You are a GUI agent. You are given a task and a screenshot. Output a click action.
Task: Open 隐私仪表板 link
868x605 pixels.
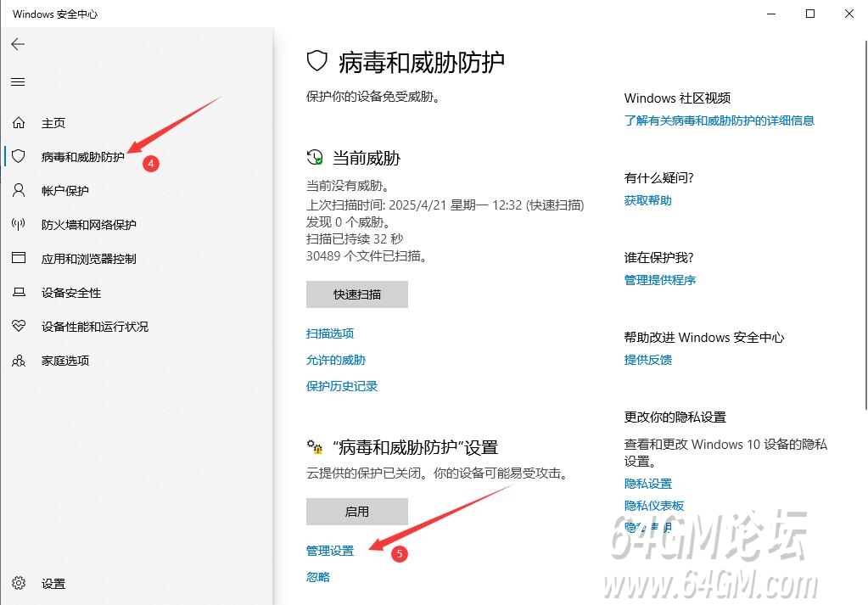654,506
